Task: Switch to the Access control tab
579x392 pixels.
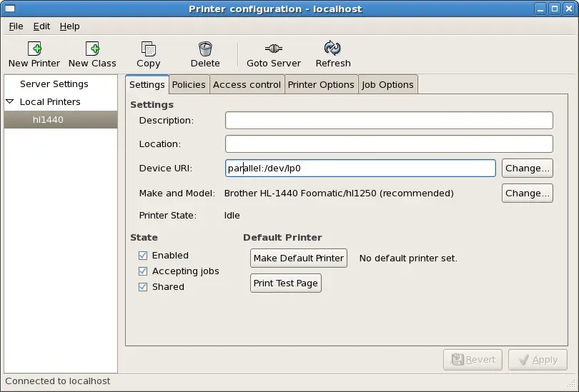Action: point(247,84)
